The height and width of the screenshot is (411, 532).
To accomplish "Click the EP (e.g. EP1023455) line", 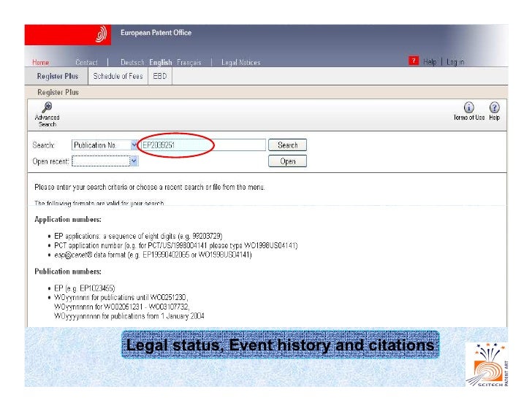I will [x=85, y=288].
